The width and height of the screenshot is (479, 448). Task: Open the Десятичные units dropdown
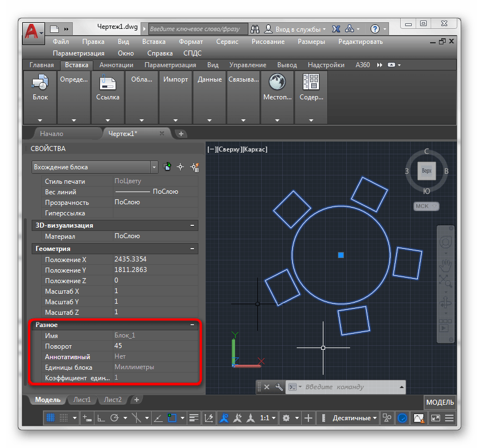[x=355, y=418]
